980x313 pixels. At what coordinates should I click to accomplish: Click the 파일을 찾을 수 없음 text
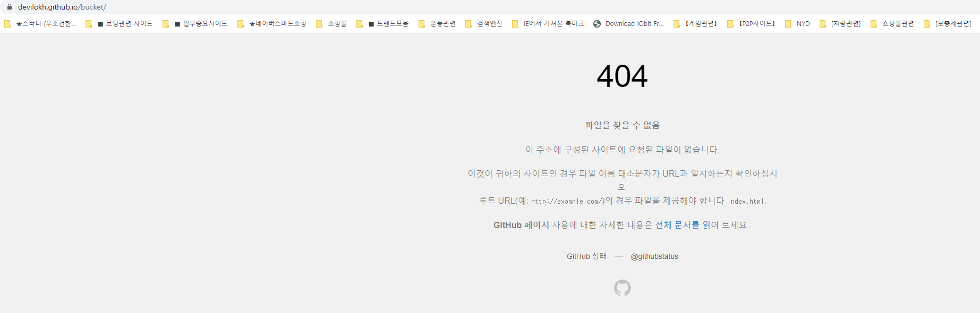point(623,125)
